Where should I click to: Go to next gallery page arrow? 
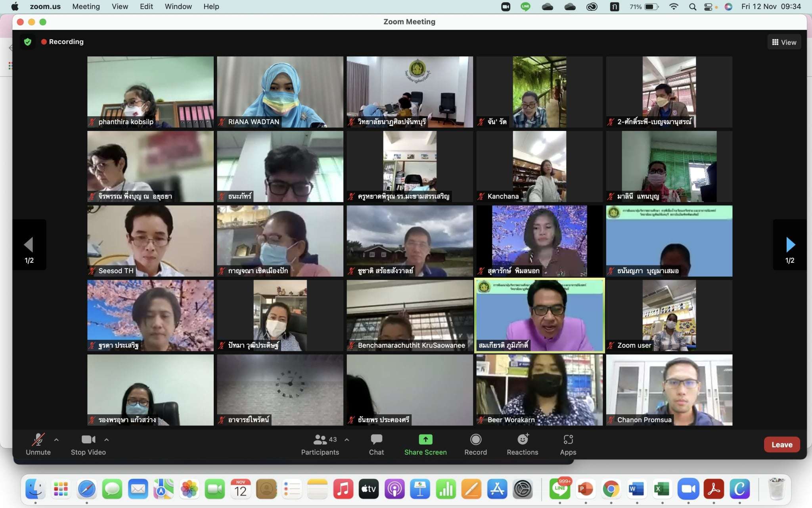(x=790, y=245)
